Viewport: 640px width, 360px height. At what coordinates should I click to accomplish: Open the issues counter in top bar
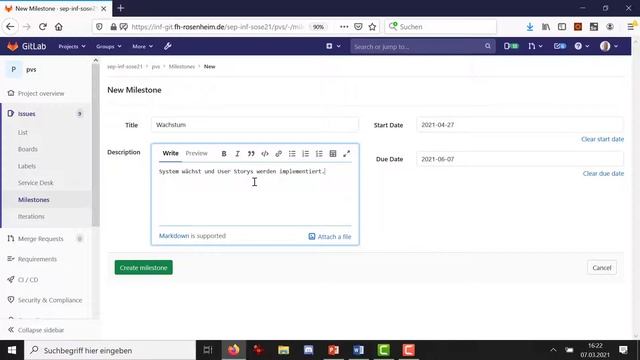511,46
